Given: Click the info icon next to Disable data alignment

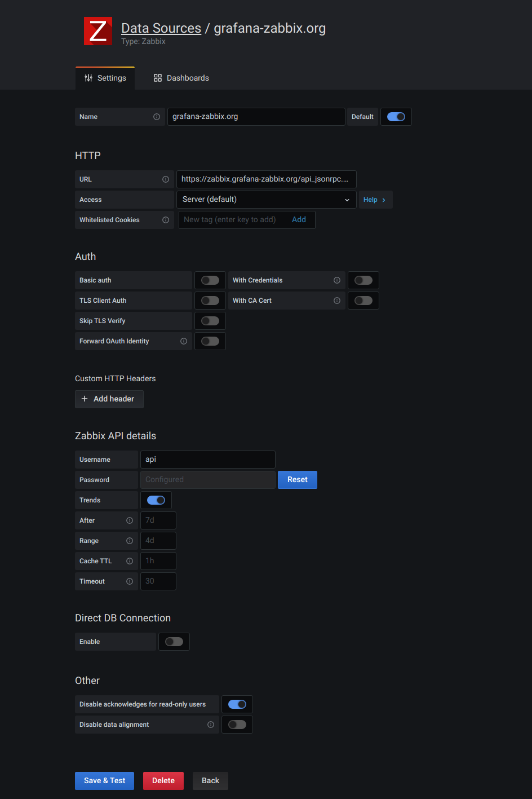Looking at the screenshot, I should pyautogui.click(x=211, y=724).
